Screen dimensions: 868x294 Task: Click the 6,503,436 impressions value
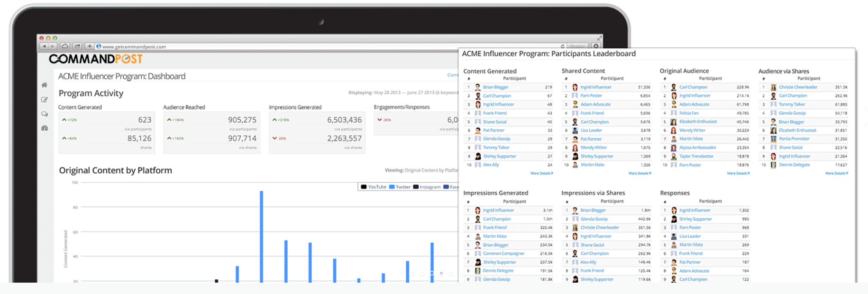point(345,120)
